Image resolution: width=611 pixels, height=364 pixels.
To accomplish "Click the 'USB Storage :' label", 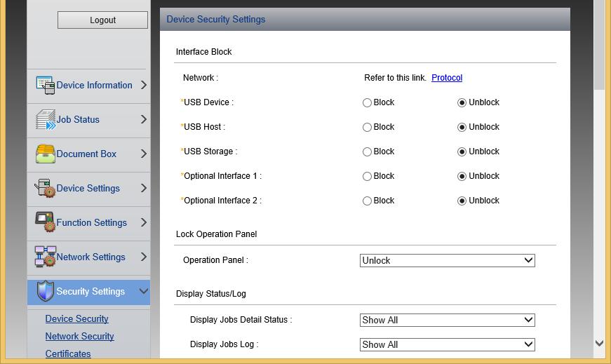I will (x=210, y=151).
